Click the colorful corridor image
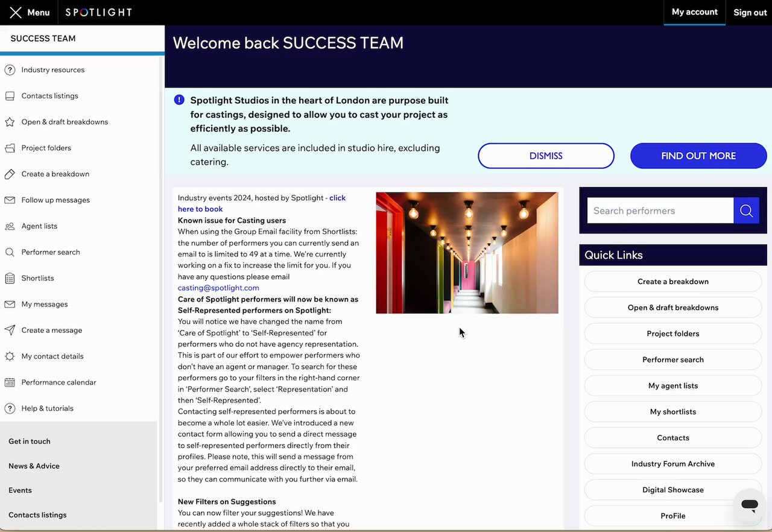Viewport: 772px width, 532px height. pyautogui.click(x=467, y=253)
